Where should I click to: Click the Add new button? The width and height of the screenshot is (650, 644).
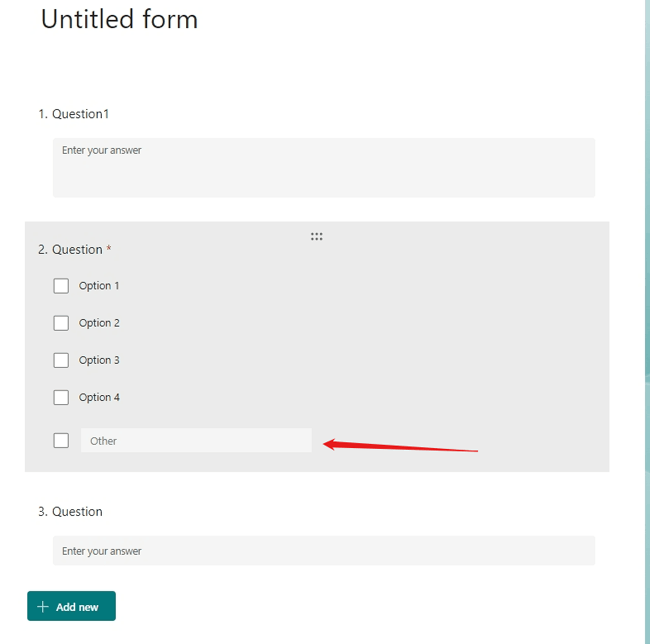(71, 606)
